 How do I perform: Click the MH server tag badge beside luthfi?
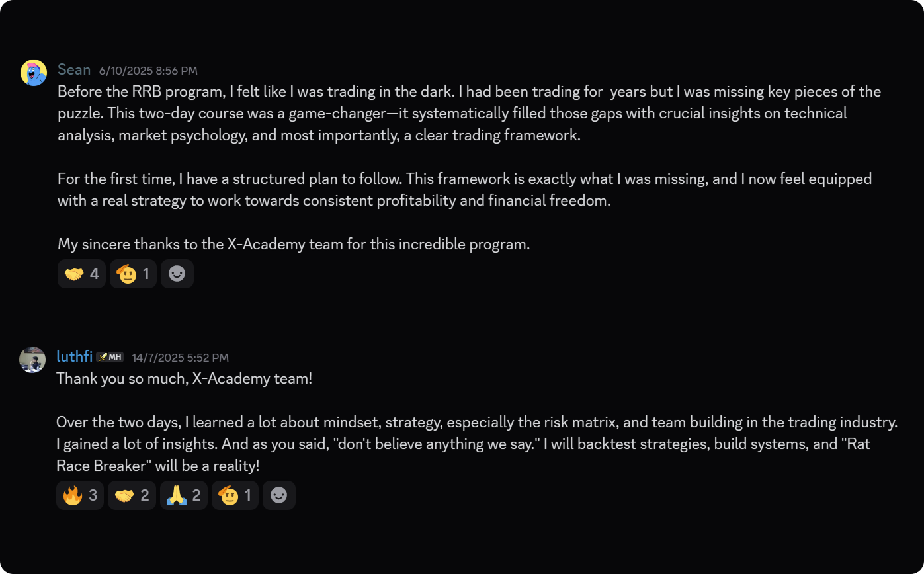click(x=110, y=357)
